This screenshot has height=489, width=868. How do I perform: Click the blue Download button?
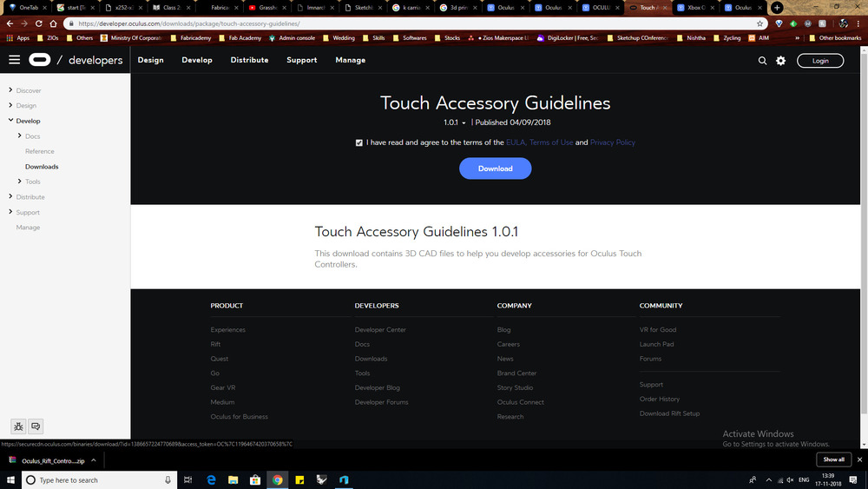click(x=496, y=169)
